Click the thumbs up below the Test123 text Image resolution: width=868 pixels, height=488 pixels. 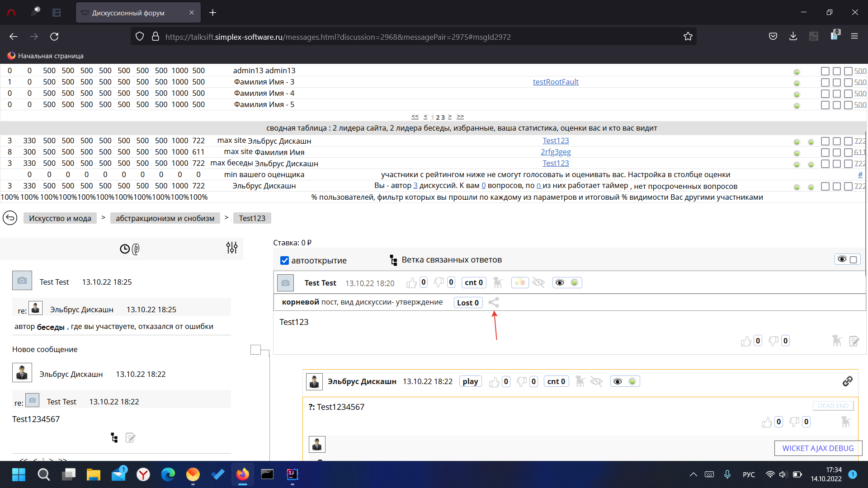[x=746, y=341]
